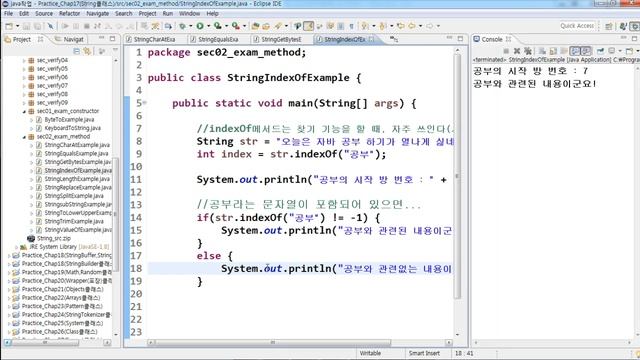
Task: Open the External Tools dropdown arrow
Action: coord(244,26)
